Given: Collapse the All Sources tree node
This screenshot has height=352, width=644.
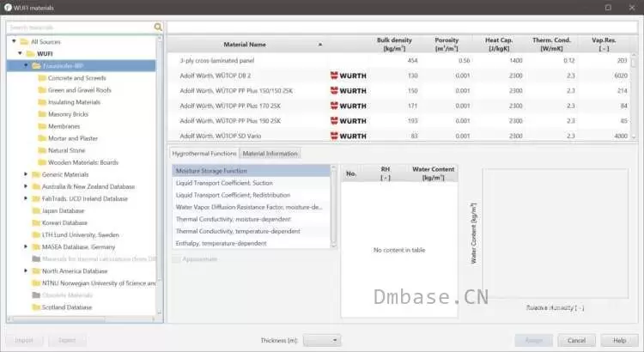Looking at the screenshot, I should click(x=14, y=41).
